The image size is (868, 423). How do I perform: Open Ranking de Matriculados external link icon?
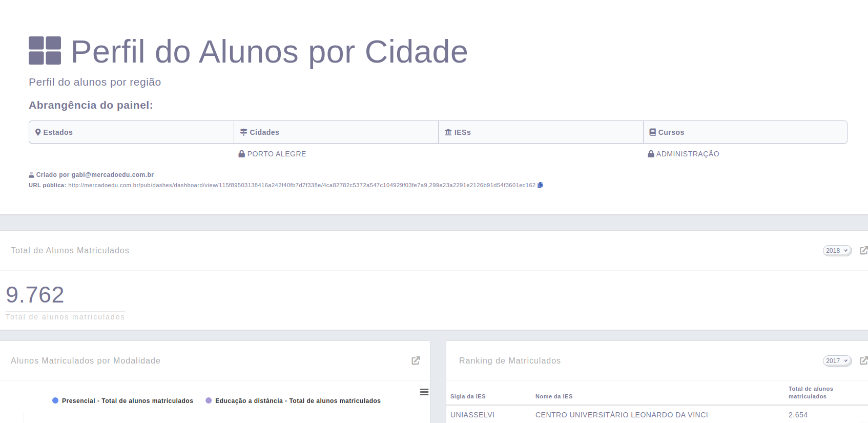coord(864,360)
